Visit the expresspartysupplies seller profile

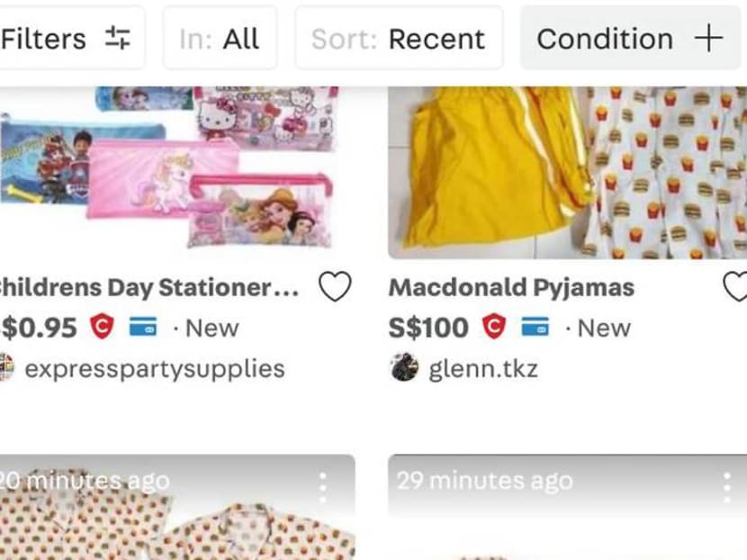(x=154, y=368)
